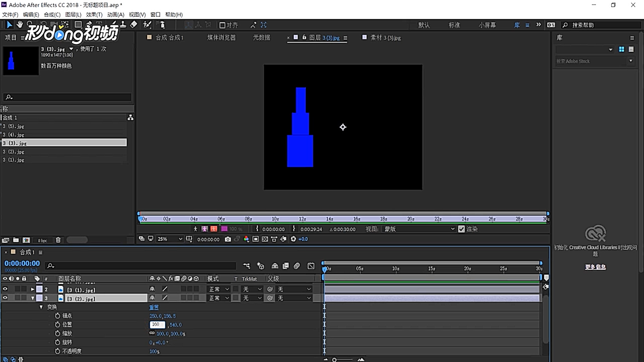This screenshot has height=362, width=644.
Task: Select the Selection arrow tool
Action: coord(9,25)
